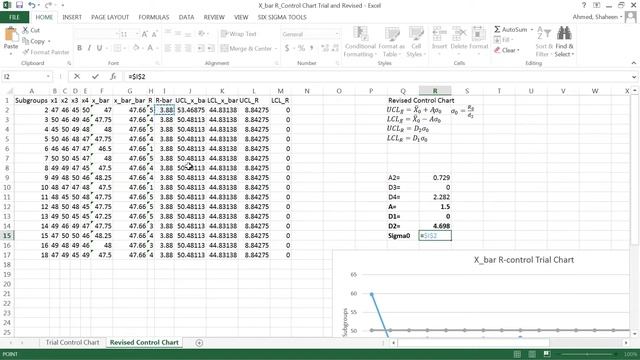The height and width of the screenshot is (360, 640).
Task: Switch to Trial Control Chart sheet
Action: 72,342
